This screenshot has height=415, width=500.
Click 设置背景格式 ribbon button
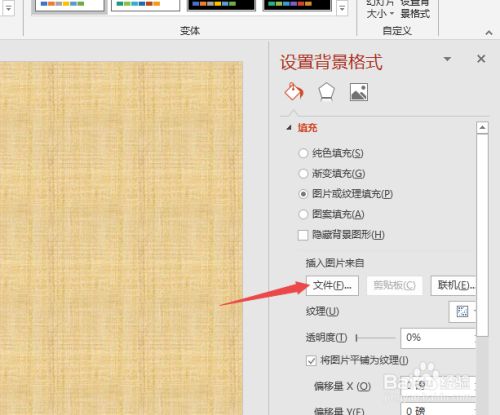point(415,9)
